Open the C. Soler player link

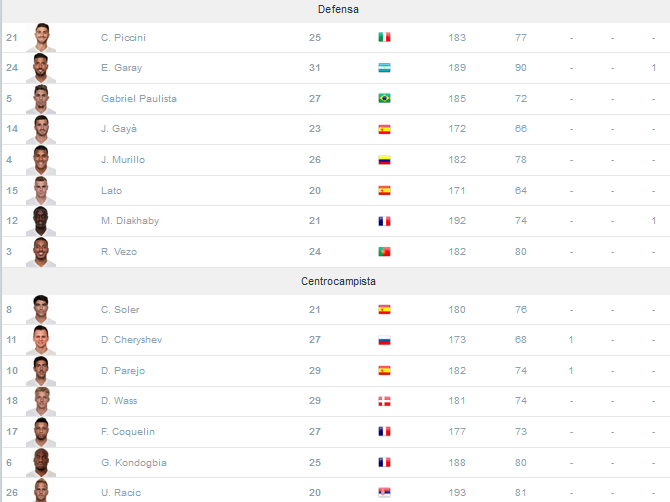point(120,309)
